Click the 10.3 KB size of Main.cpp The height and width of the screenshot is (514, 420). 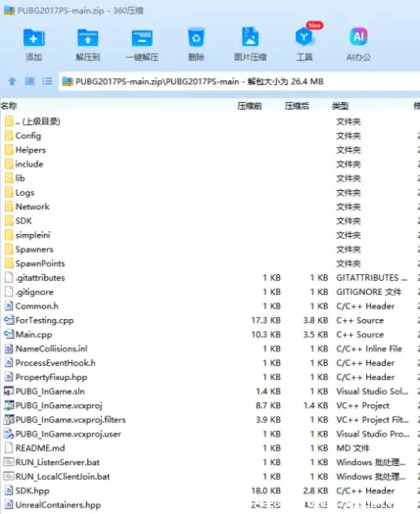(x=266, y=335)
